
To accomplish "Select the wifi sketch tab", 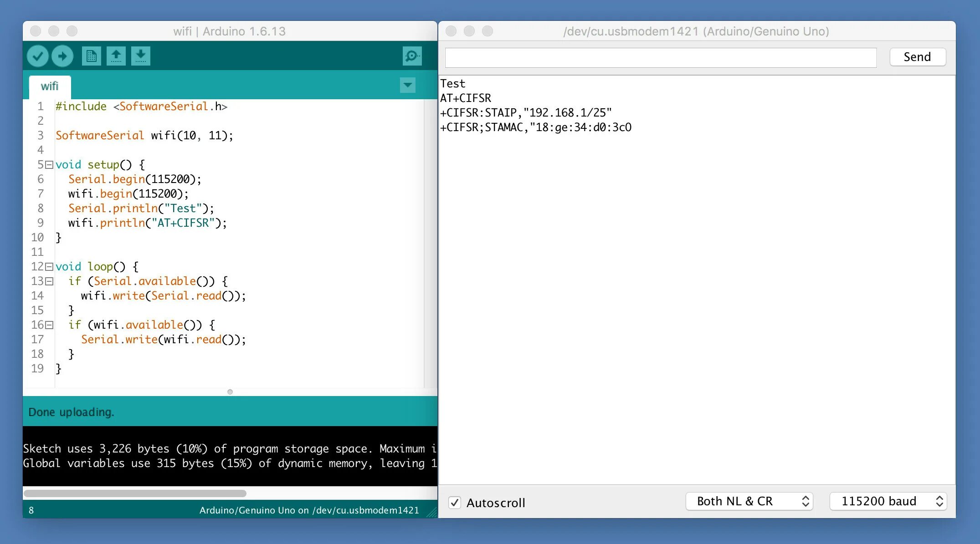I will pyautogui.click(x=50, y=86).
